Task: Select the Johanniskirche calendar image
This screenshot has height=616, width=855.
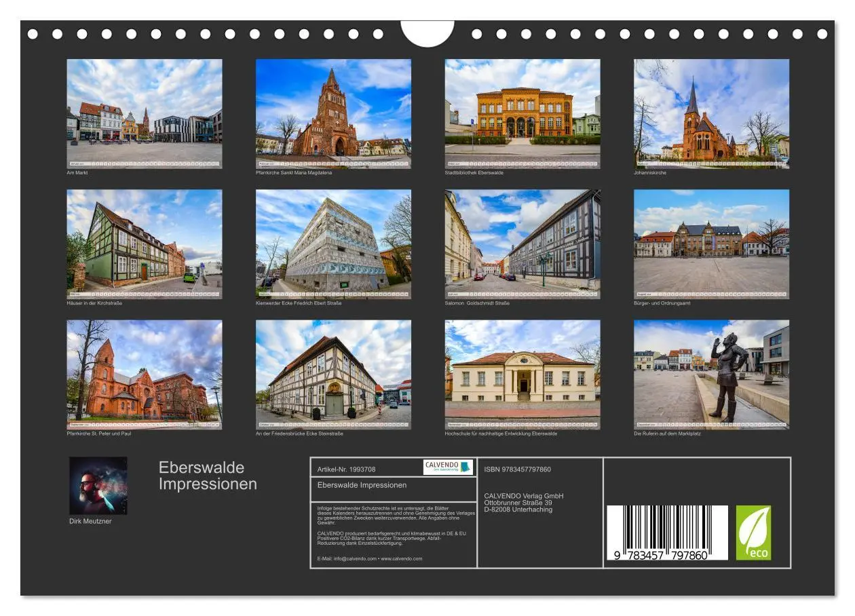Action: point(710,112)
